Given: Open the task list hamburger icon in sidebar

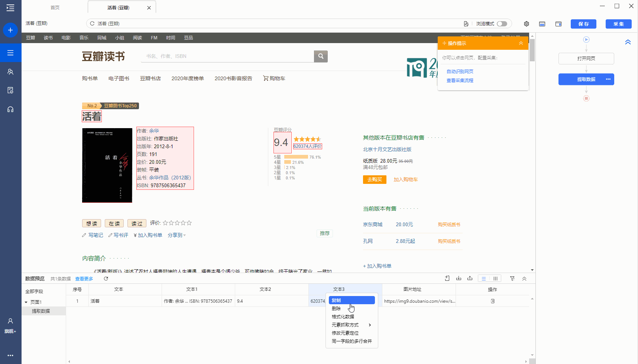Looking at the screenshot, I should point(10,53).
